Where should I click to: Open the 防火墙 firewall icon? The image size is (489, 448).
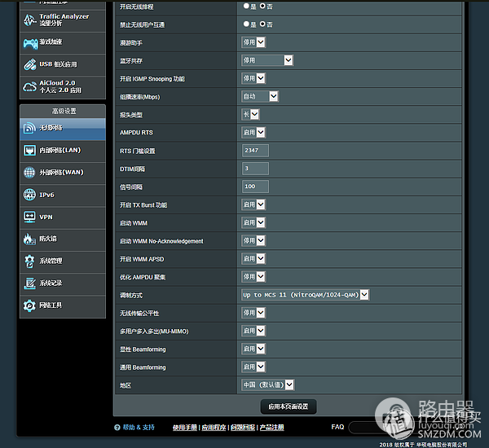point(29,239)
